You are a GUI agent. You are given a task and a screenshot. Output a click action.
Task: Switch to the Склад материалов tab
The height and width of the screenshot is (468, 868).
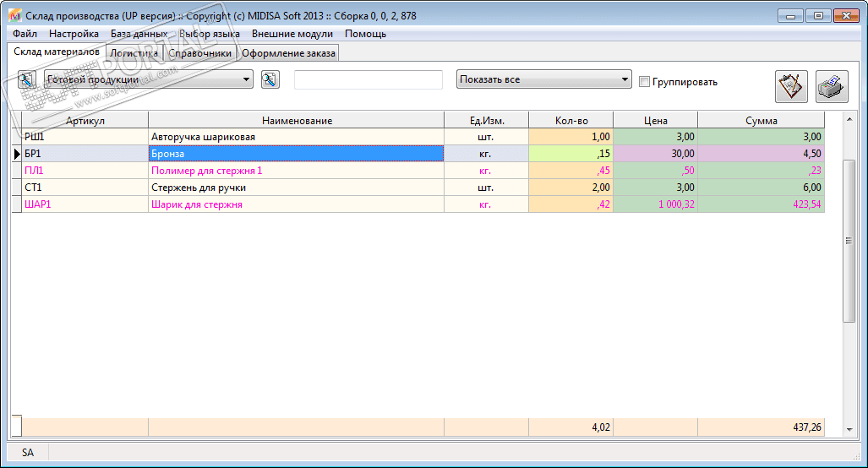coord(57,52)
